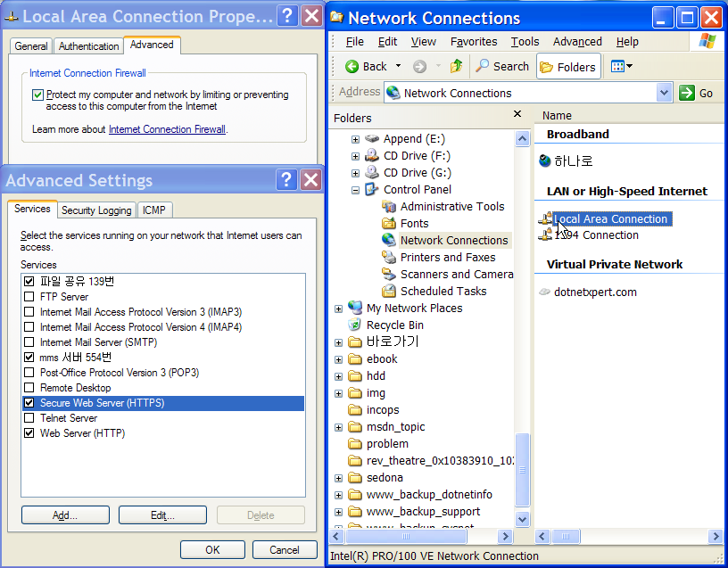The image size is (728, 568).
Task: Click the Internet Connection Firewall help link
Action: coord(167,129)
